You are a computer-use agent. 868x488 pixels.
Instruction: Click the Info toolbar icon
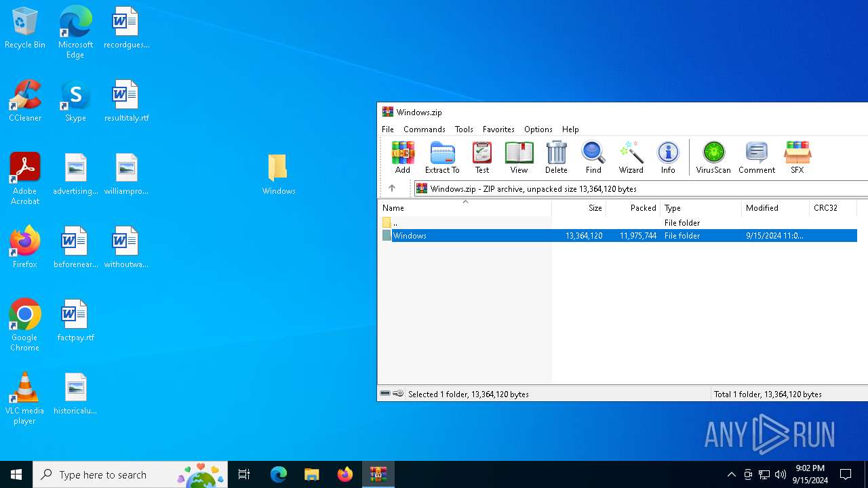(x=668, y=157)
